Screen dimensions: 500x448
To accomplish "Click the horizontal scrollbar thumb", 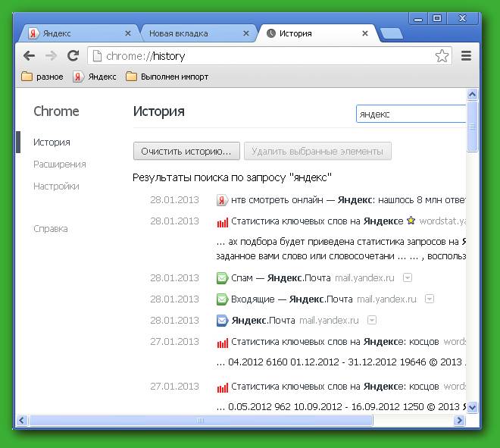I will (201, 421).
